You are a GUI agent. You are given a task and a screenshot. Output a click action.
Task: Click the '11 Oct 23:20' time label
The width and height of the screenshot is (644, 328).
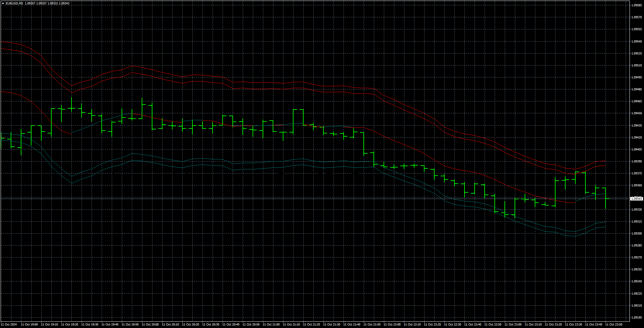(x=553, y=325)
